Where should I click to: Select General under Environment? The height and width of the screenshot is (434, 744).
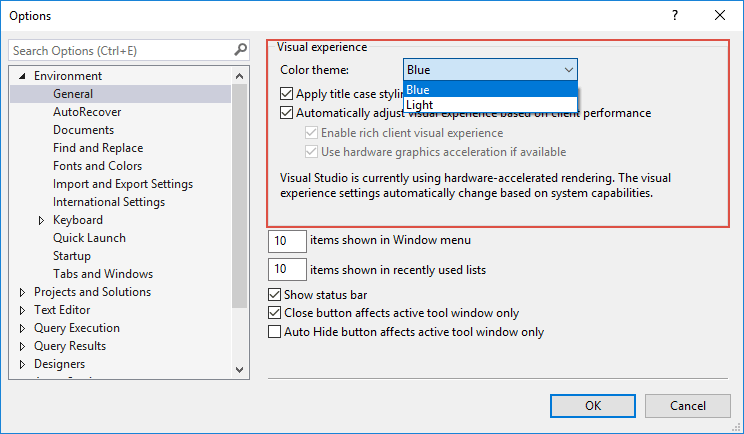tap(73, 94)
